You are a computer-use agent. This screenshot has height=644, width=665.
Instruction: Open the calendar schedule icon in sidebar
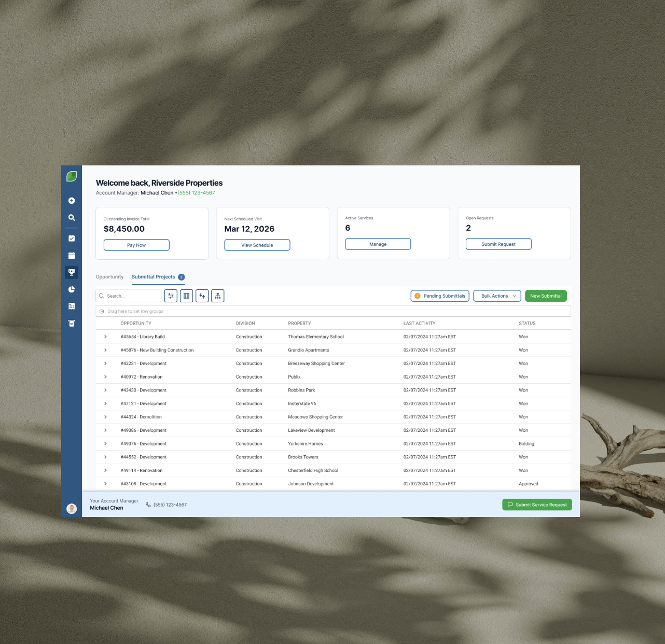tap(72, 255)
